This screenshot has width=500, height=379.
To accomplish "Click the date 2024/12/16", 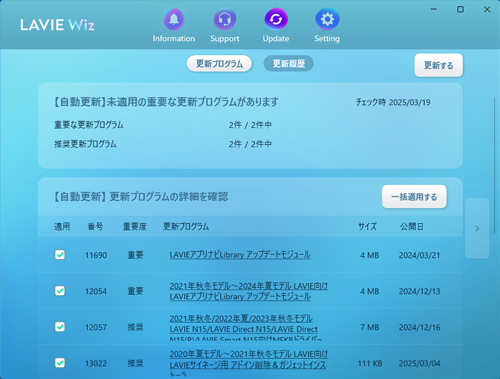I will (419, 327).
